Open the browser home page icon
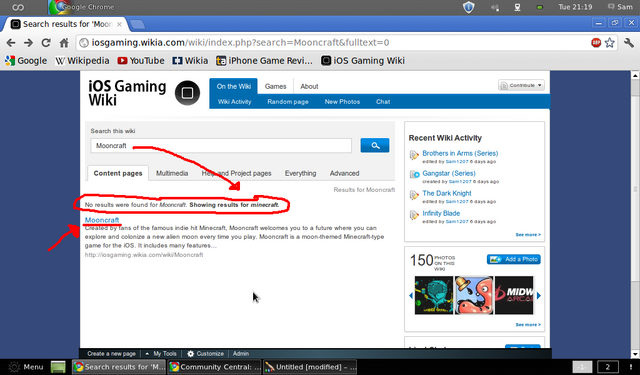Image resolution: width=640 pixels, height=375 pixels. (64, 42)
